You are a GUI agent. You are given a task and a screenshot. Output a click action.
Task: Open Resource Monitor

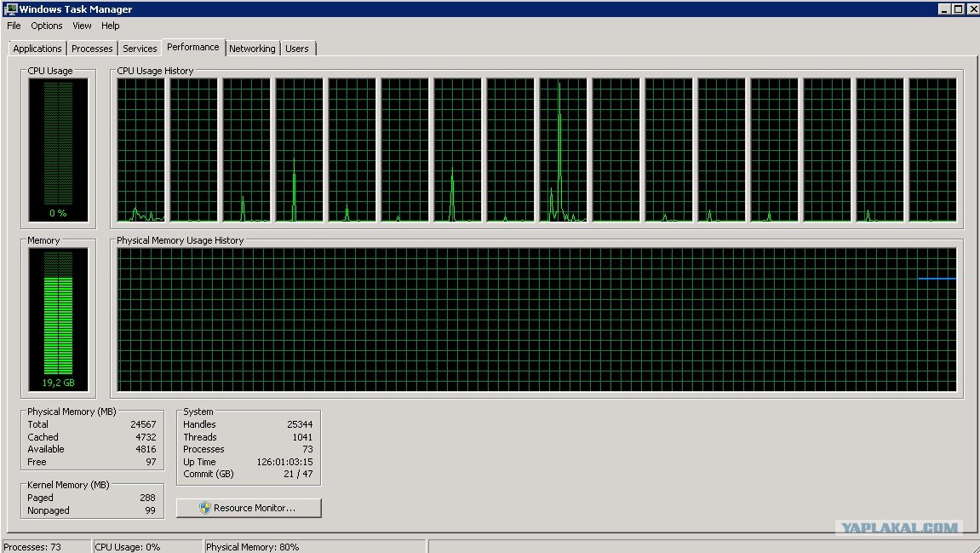pos(249,508)
